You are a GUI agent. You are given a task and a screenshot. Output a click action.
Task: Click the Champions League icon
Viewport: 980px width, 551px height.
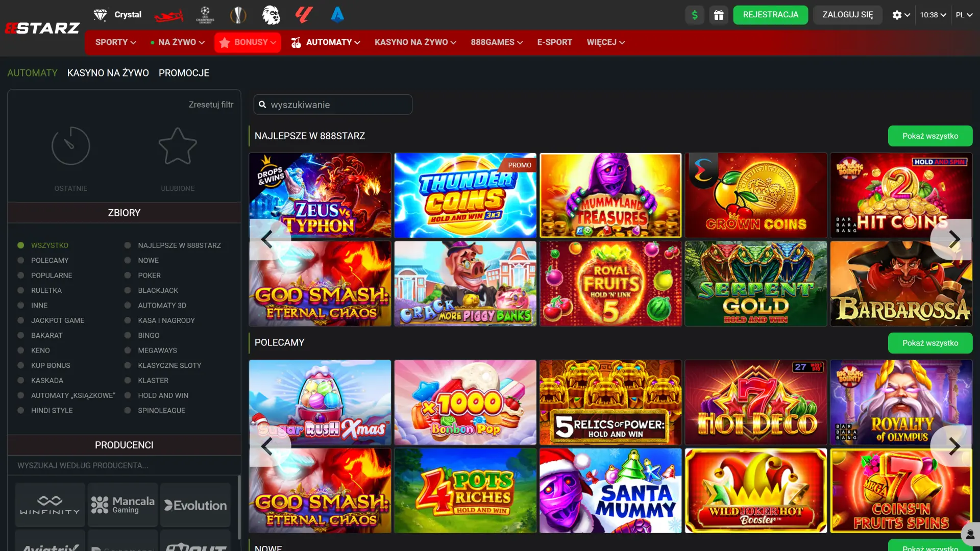205,15
